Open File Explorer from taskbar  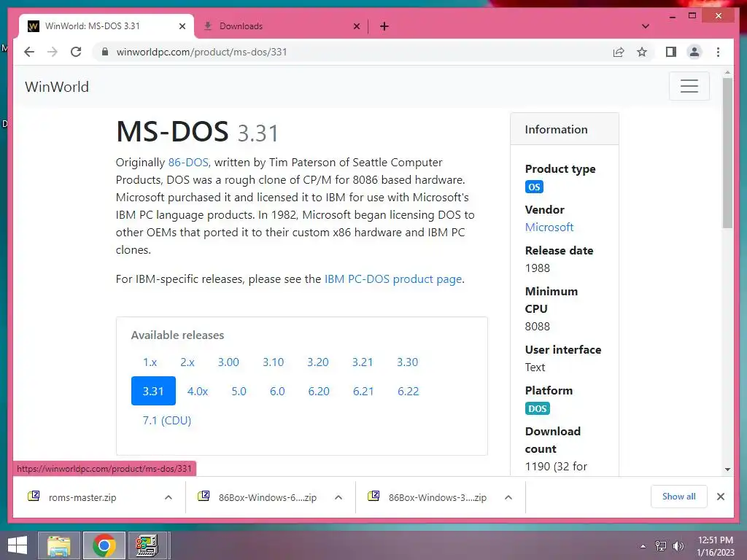(x=58, y=545)
